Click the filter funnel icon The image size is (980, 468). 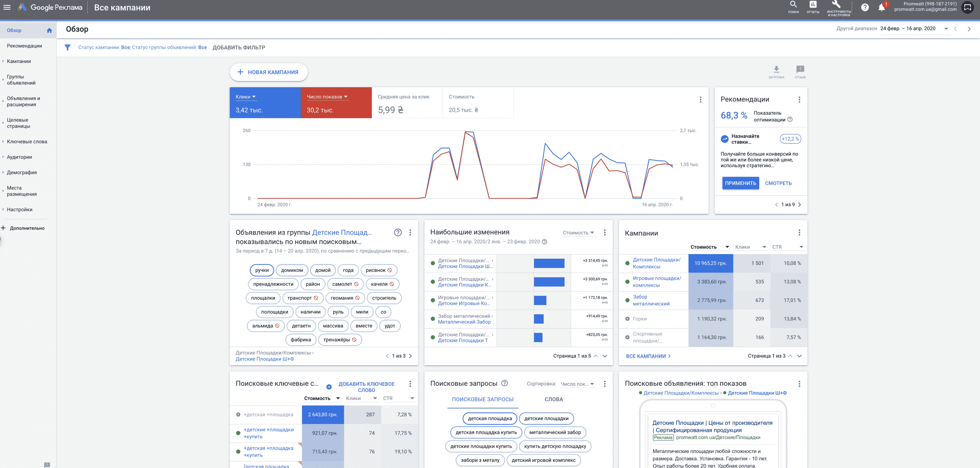[x=67, y=47]
